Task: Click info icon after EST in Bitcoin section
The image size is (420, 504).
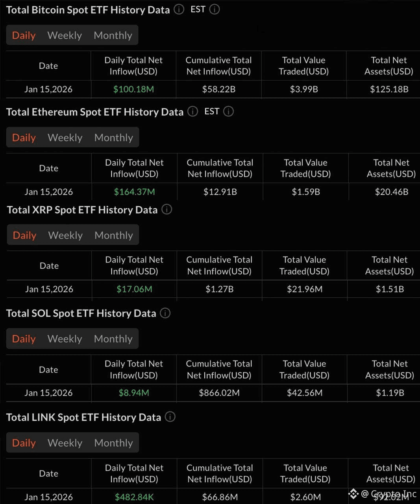Action: coord(215,9)
